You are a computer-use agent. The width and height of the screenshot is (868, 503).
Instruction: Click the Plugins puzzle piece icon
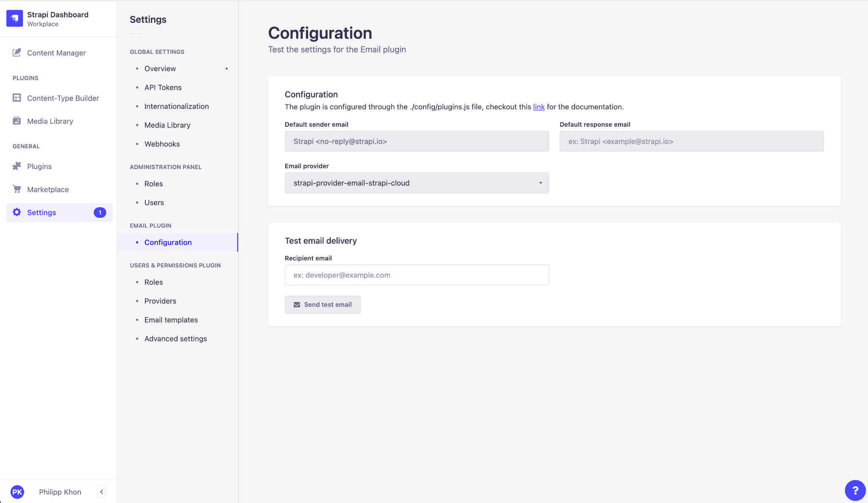click(x=17, y=166)
